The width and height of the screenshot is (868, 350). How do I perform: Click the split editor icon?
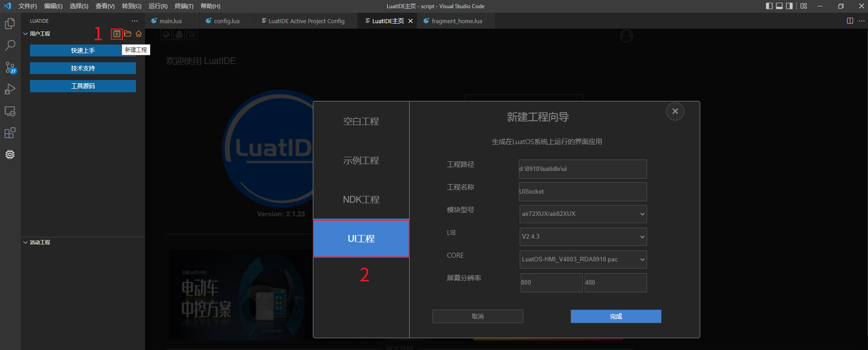[x=850, y=21]
